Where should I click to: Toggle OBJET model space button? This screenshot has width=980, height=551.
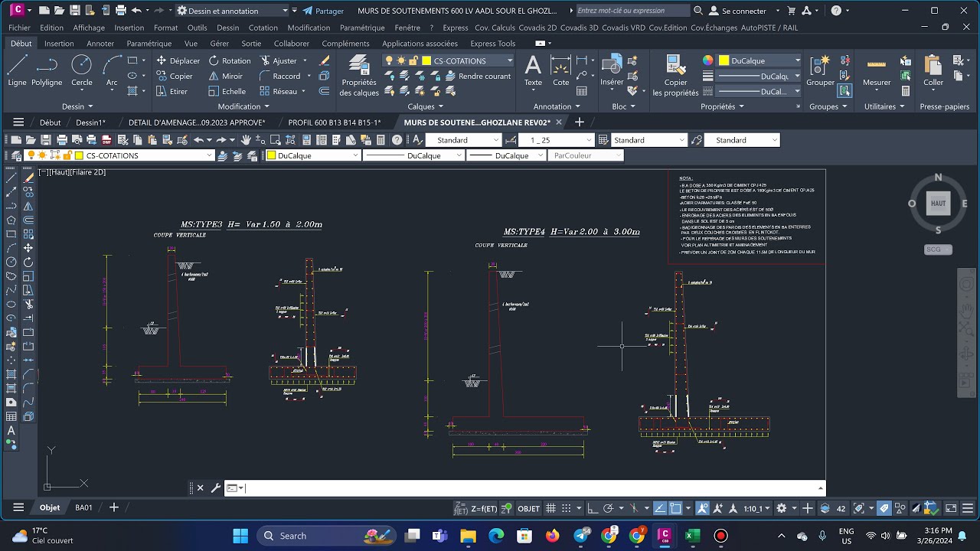tap(529, 508)
